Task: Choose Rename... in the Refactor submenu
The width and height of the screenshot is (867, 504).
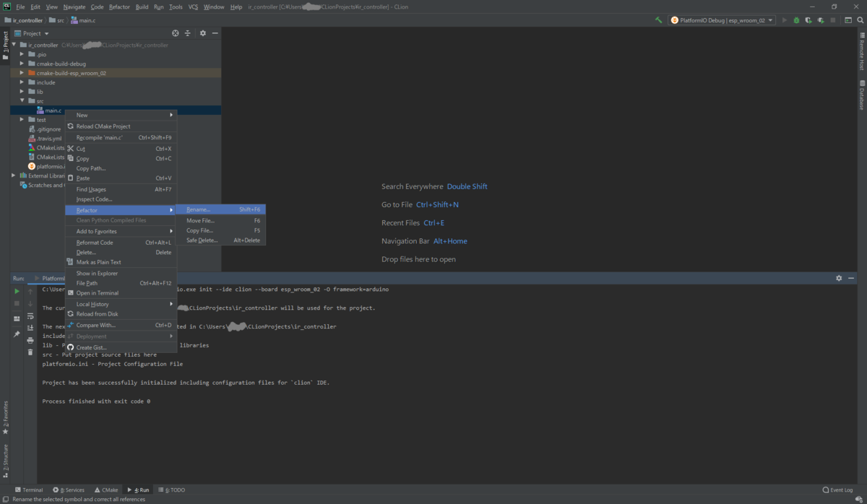Action: (x=221, y=209)
